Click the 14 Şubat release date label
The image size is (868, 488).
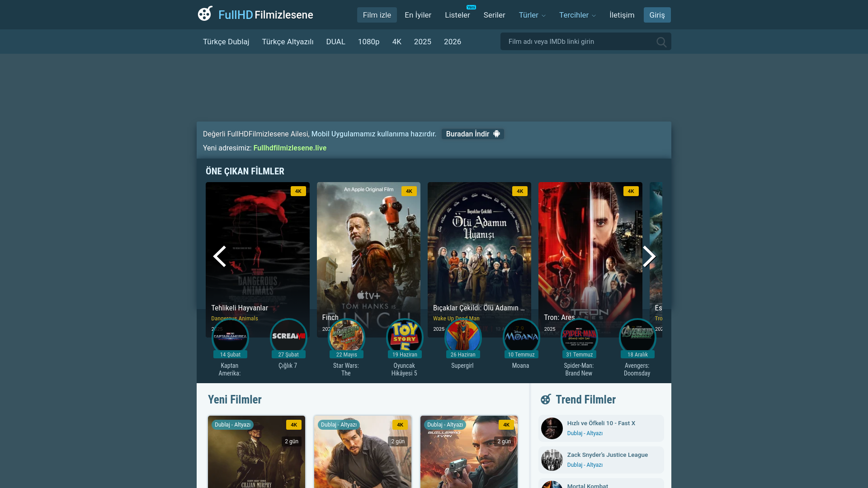[230, 355]
